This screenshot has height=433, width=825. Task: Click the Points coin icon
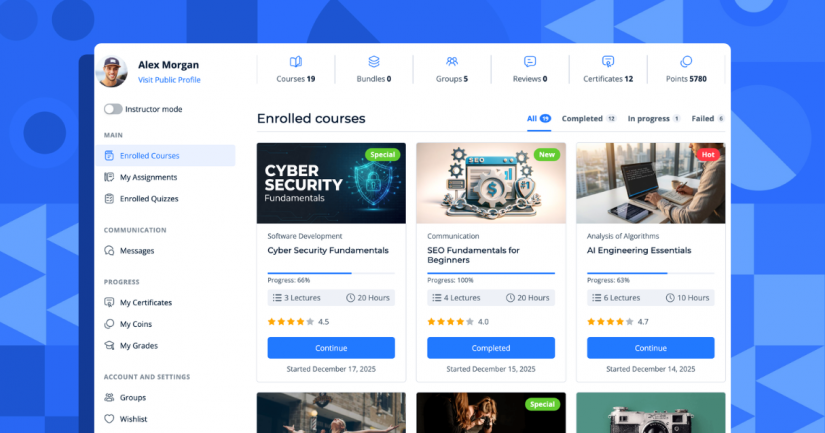(686, 62)
